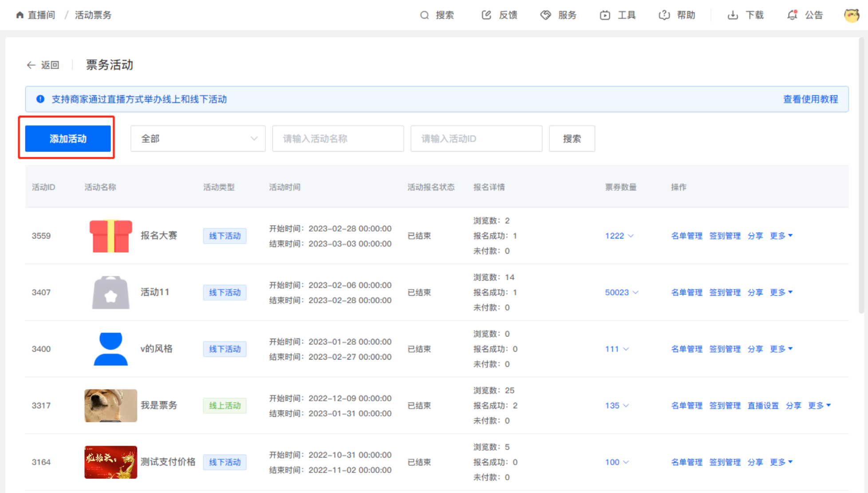
Task: Click the back arrow (返回)
Action: point(31,65)
